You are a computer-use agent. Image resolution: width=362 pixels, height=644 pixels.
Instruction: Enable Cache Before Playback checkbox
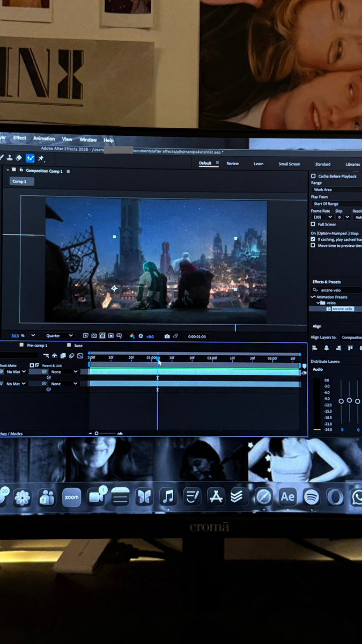click(x=313, y=176)
